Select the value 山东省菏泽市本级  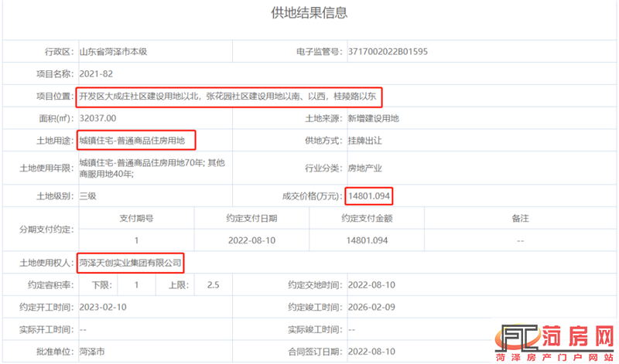[x=113, y=52]
